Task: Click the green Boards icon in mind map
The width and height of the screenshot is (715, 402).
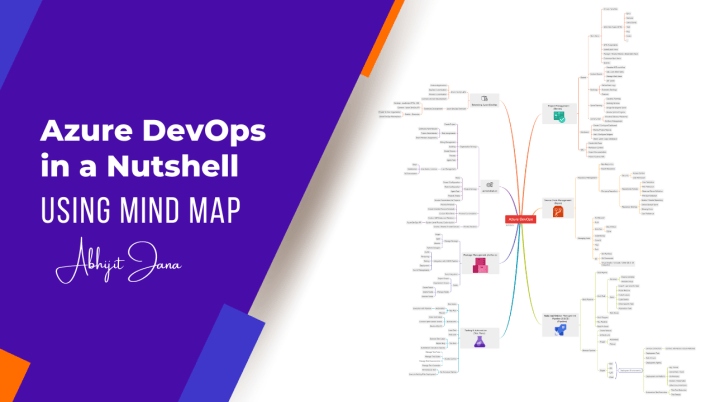Action: [x=559, y=117]
